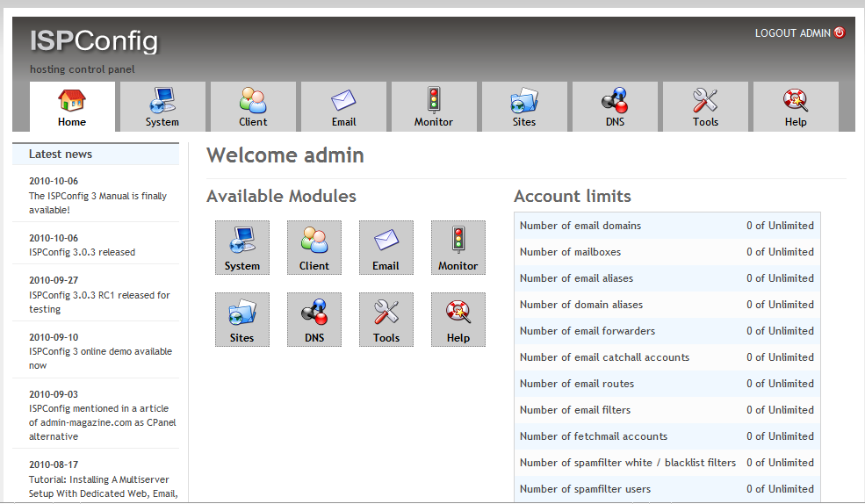Select 'Number of email domains' row
Screen dimensions: 865x504
coord(667,226)
